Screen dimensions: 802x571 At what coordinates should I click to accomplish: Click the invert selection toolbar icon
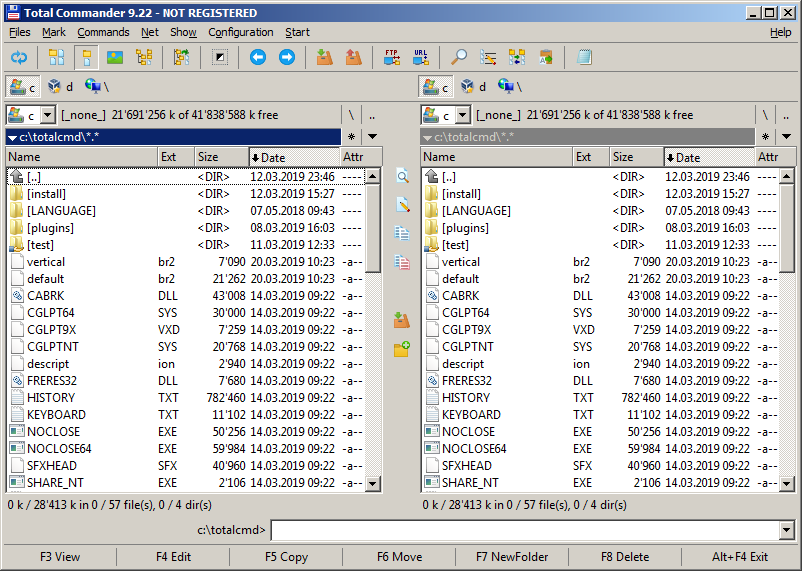point(220,57)
